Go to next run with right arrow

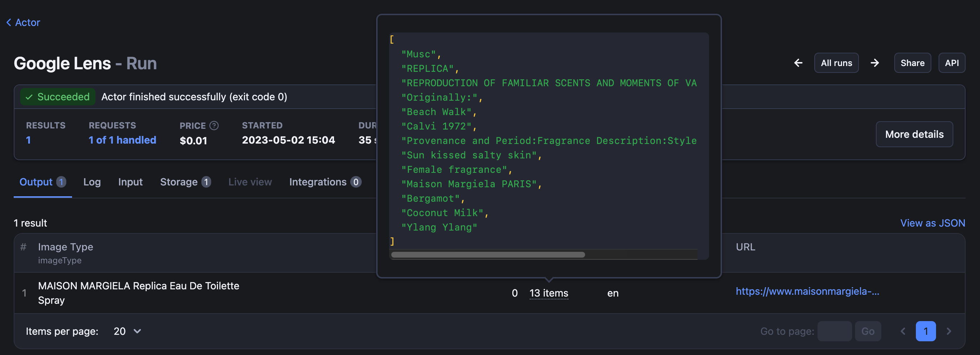click(x=875, y=63)
